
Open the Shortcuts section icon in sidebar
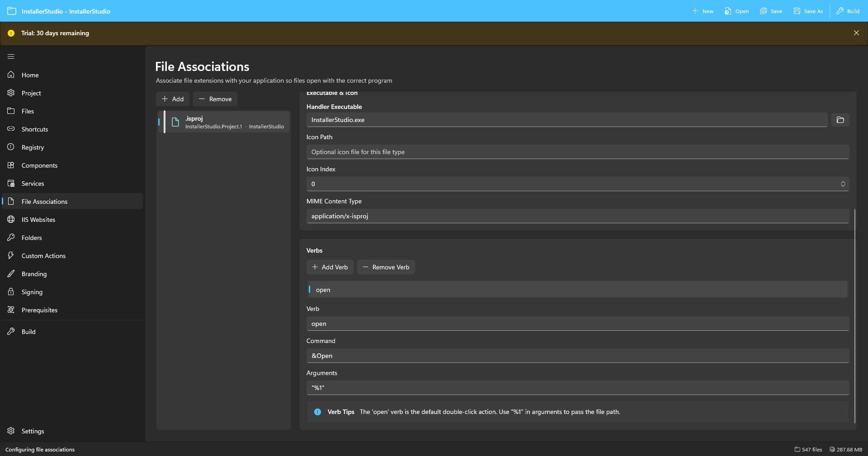point(11,129)
